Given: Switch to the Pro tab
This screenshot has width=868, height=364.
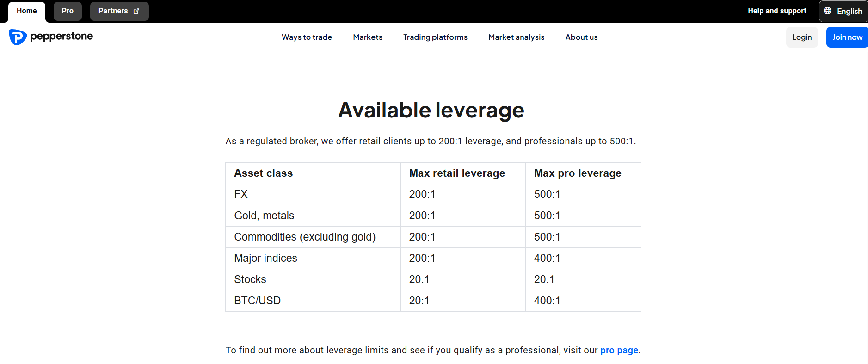Looking at the screenshot, I should click(x=68, y=11).
